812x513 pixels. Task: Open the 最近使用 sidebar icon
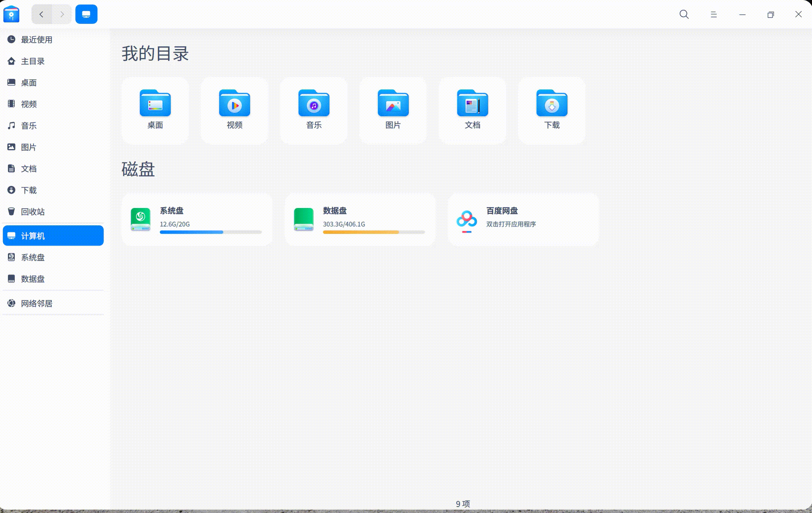pos(36,40)
